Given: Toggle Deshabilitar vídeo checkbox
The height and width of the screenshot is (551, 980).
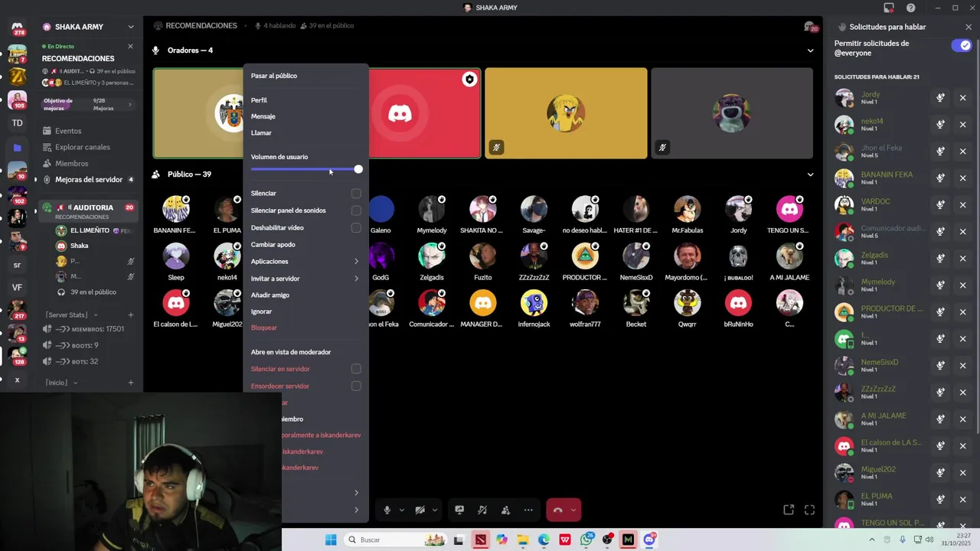Looking at the screenshot, I should 356,228.
